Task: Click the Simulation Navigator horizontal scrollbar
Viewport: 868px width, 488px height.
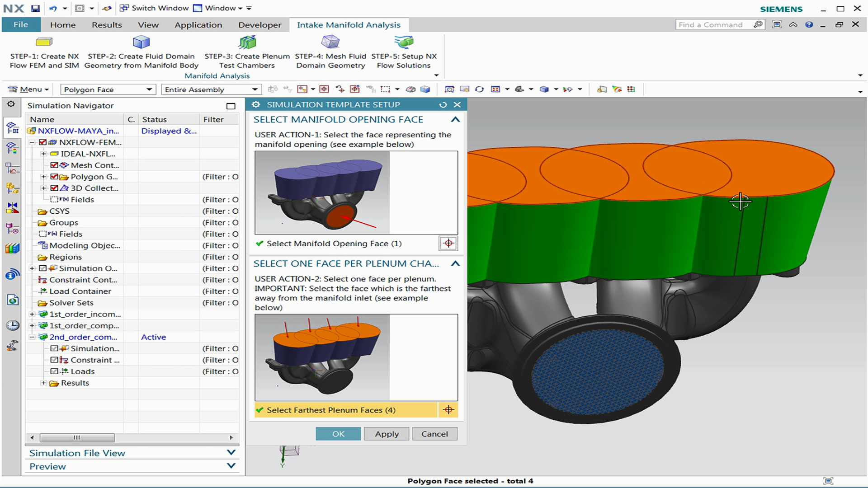Action: click(x=77, y=437)
